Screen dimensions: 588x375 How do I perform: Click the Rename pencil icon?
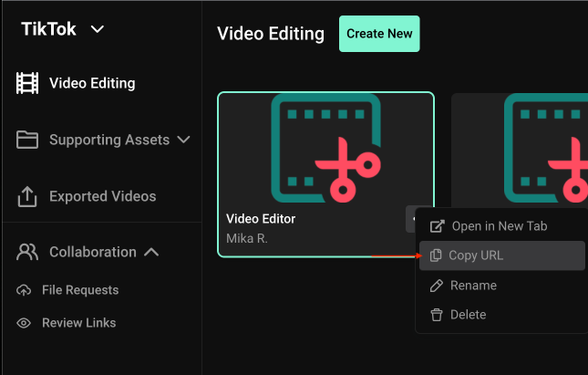coord(436,286)
